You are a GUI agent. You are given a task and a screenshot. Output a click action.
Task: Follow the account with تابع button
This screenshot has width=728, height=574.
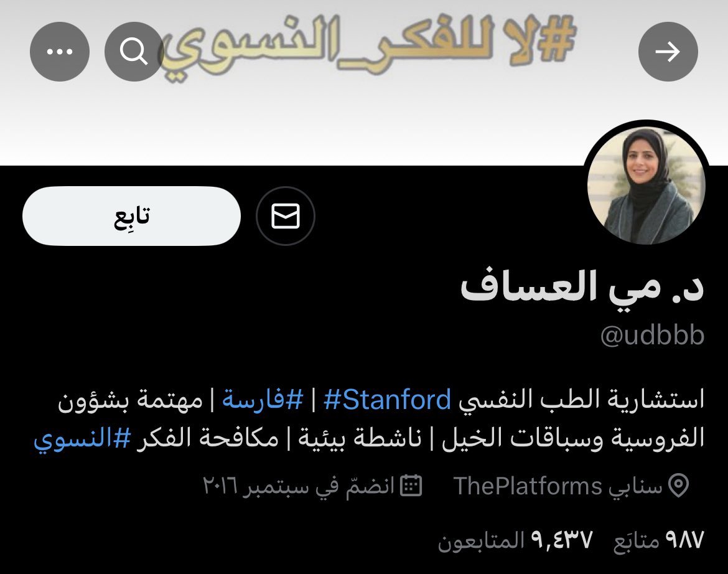coord(131,216)
